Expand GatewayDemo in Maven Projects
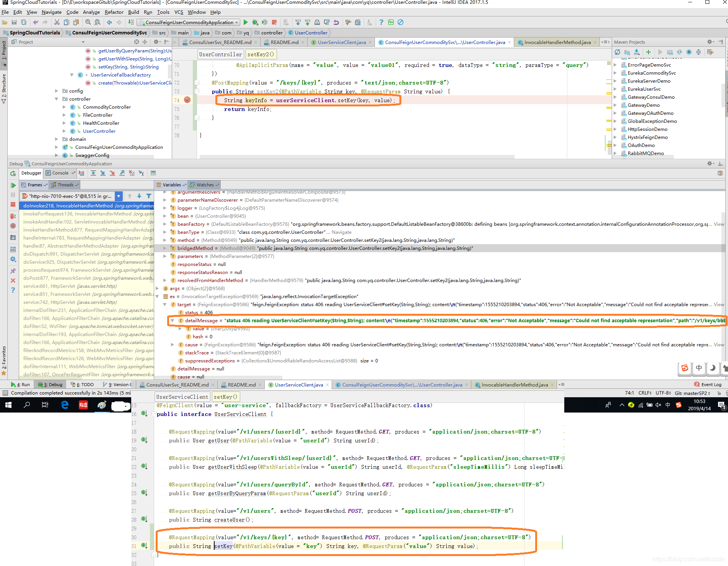The image size is (728, 566). point(615,105)
